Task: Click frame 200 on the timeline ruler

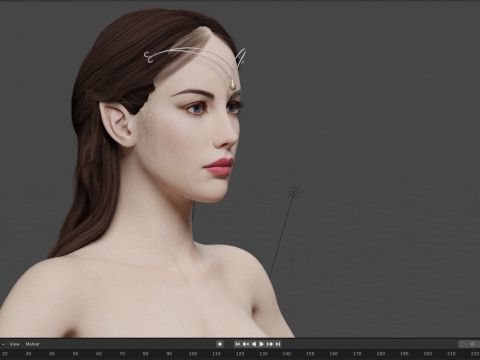Action: pos(428,354)
